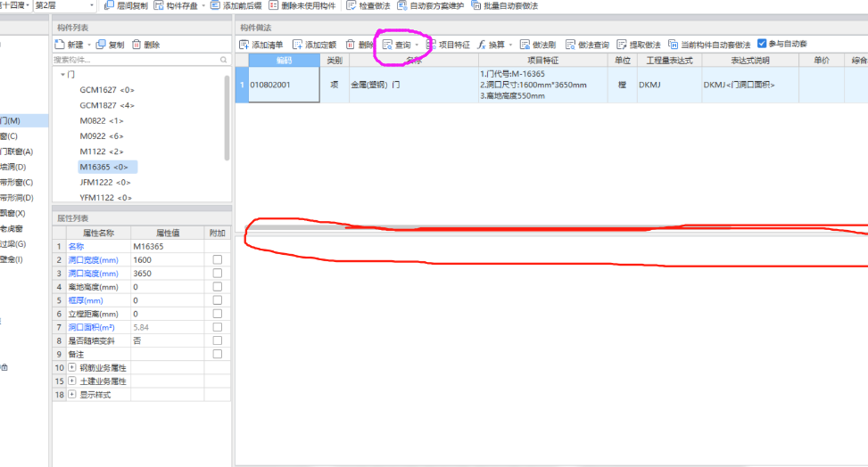This screenshot has width=868, height=467.
Task: Tick 附加 checkbox for 离地高度 row
Action: pyautogui.click(x=218, y=287)
